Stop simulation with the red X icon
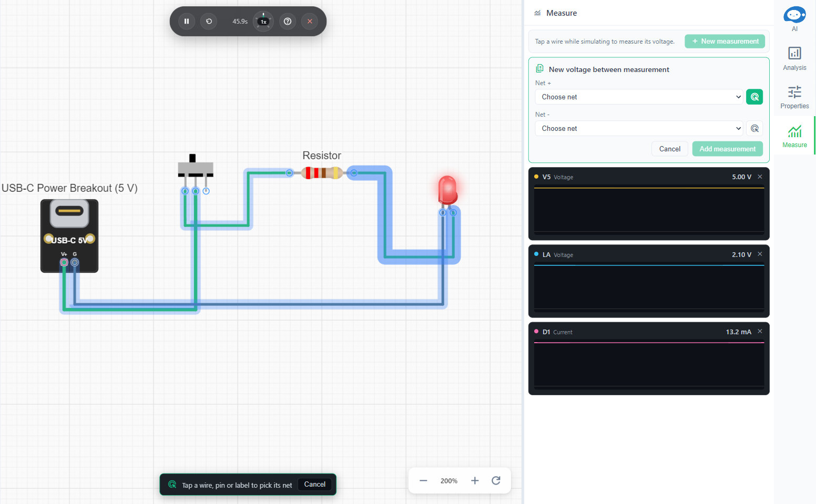Viewport: 816px width, 504px height. (x=310, y=22)
